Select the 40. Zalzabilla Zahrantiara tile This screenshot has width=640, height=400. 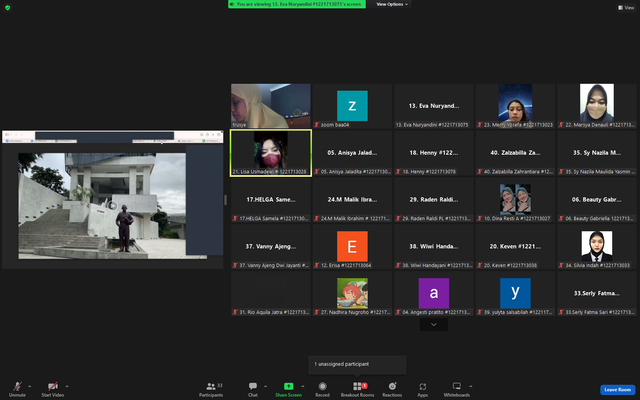515,153
